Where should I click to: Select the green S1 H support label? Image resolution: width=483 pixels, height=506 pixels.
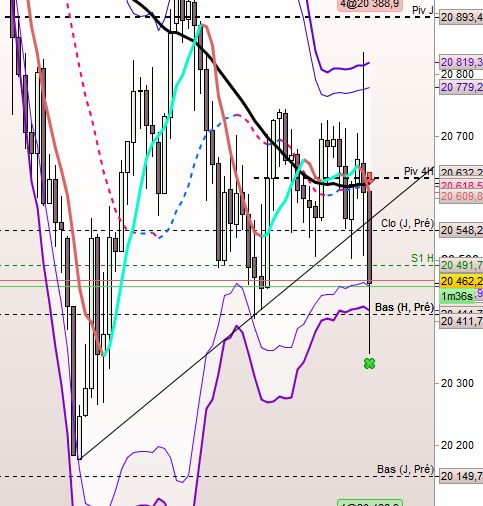[x=422, y=258]
